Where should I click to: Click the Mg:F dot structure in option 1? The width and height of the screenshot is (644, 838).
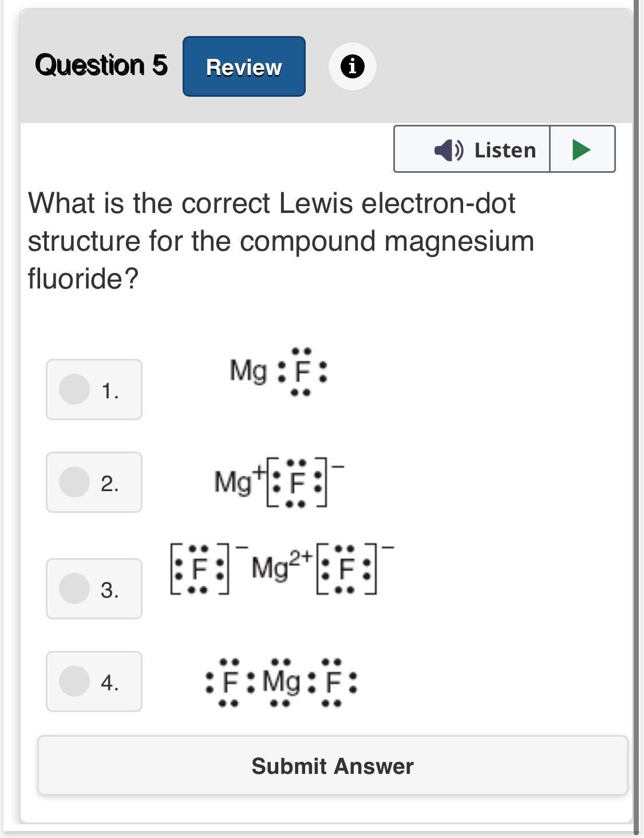[279, 372]
